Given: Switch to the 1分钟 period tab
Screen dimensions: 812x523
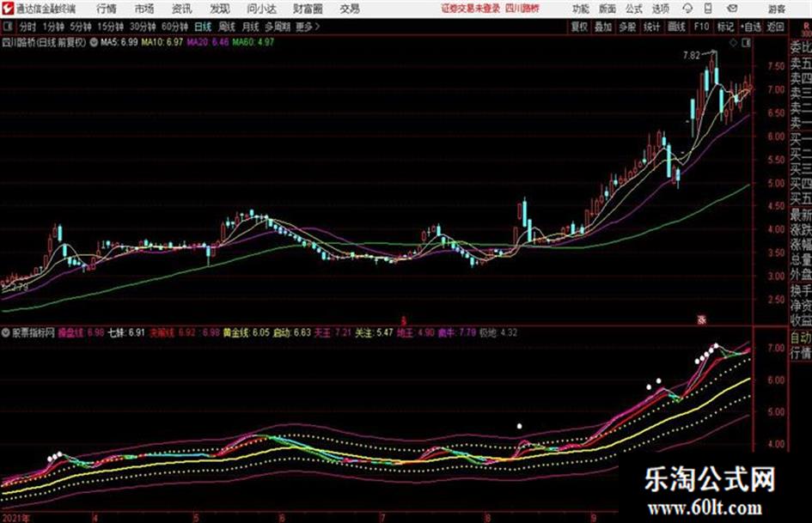Looking at the screenshot, I should (53, 27).
